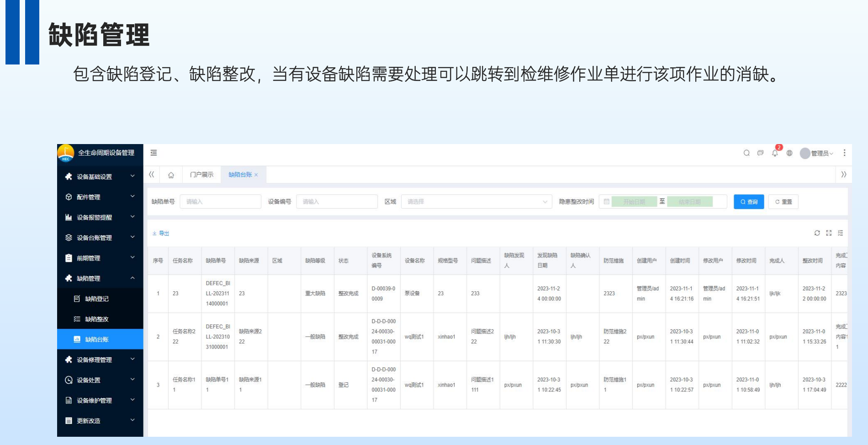Pick the 结束日期 end date field
The image size is (868, 445).
[690, 202]
